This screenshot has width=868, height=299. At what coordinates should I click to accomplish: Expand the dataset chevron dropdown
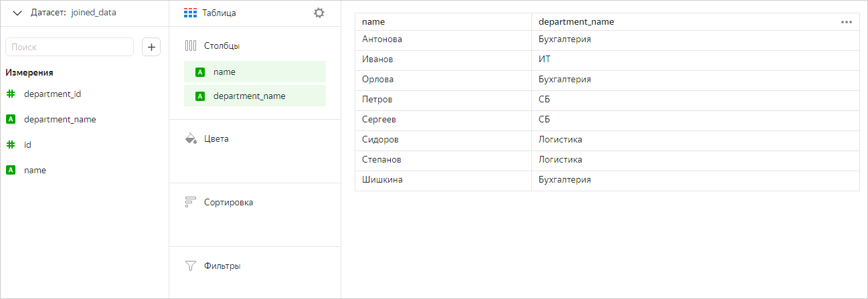[17, 13]
